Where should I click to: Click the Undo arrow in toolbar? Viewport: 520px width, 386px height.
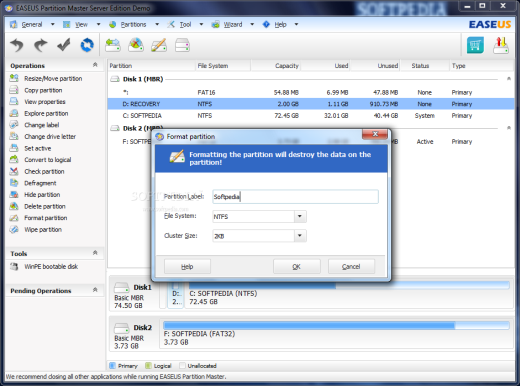point(17,45)
